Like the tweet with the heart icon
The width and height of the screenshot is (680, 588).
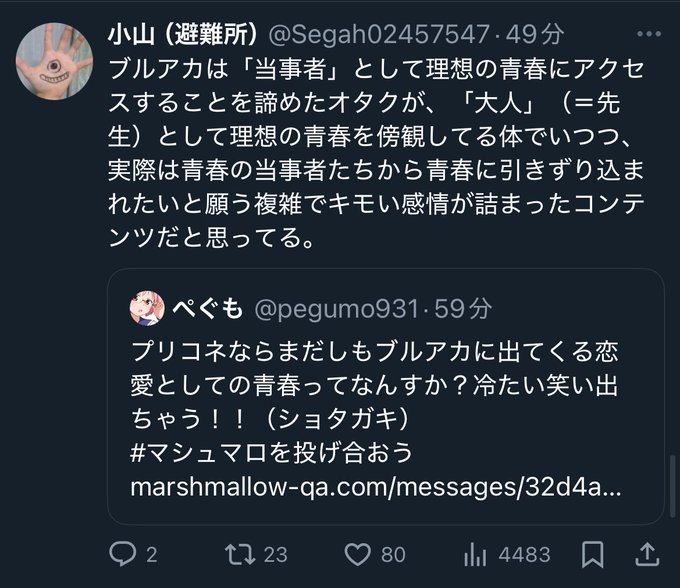point(356,553)
